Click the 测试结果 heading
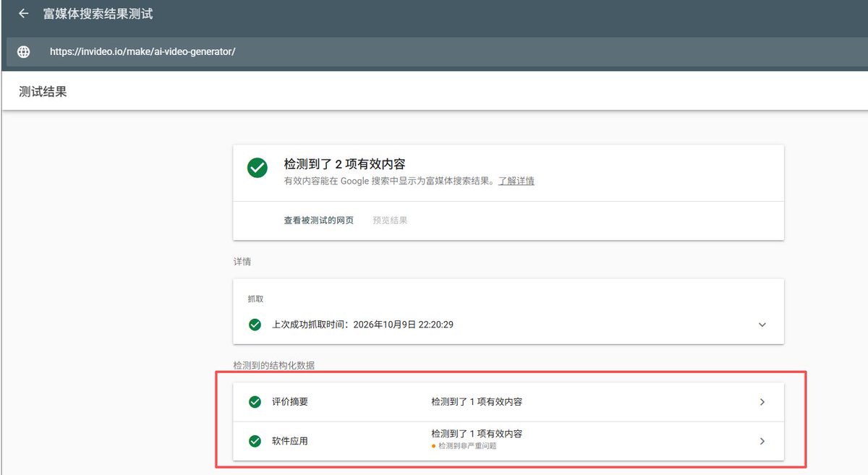 (x=43, y=92)
